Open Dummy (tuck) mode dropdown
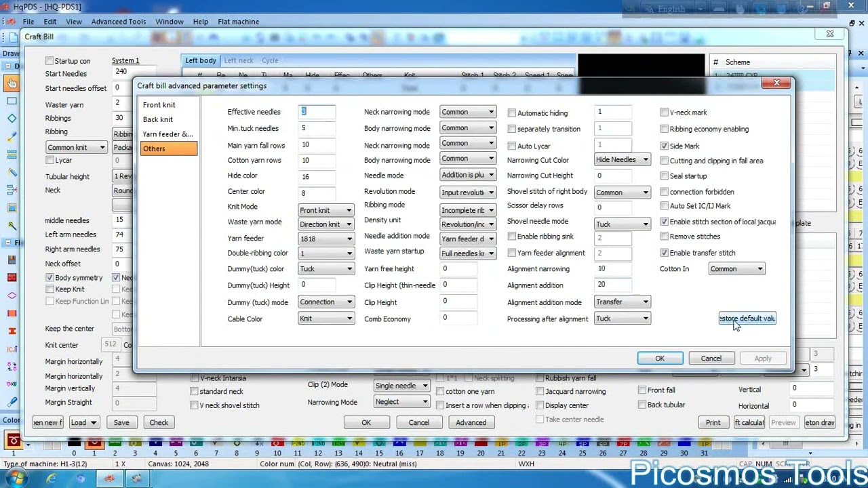This screenshot has width=868, height=488. [325, 302]
